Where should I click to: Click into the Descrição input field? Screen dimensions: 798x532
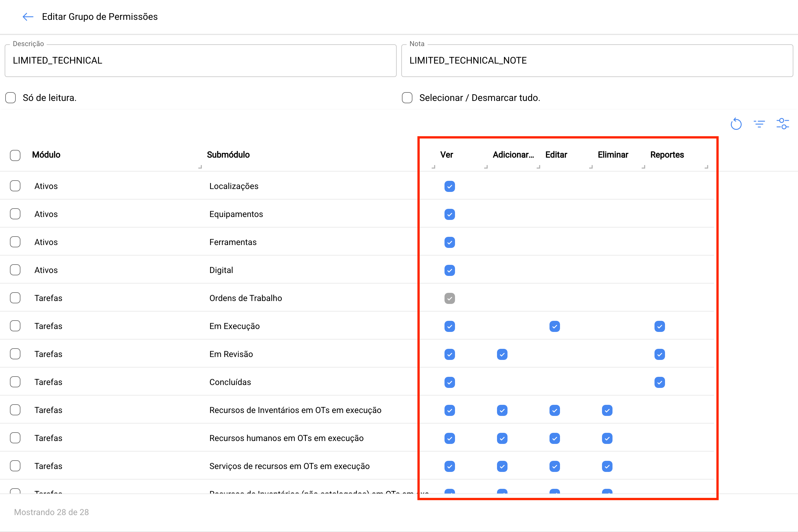pos(200,60)
